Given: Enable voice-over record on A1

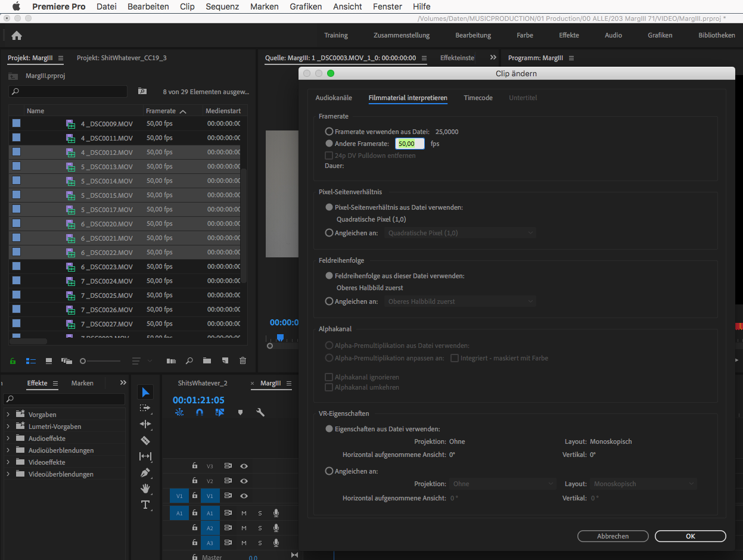Looking at the screenshot, I should point(276,513).
